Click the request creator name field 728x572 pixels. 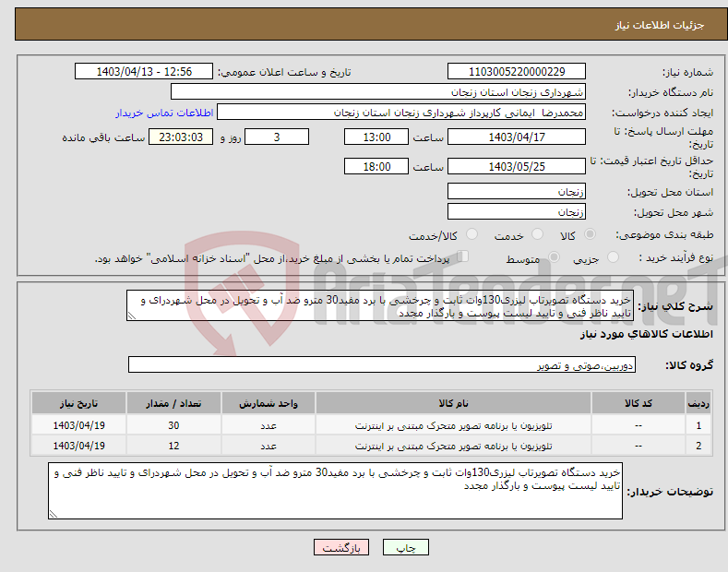(401, 112)
